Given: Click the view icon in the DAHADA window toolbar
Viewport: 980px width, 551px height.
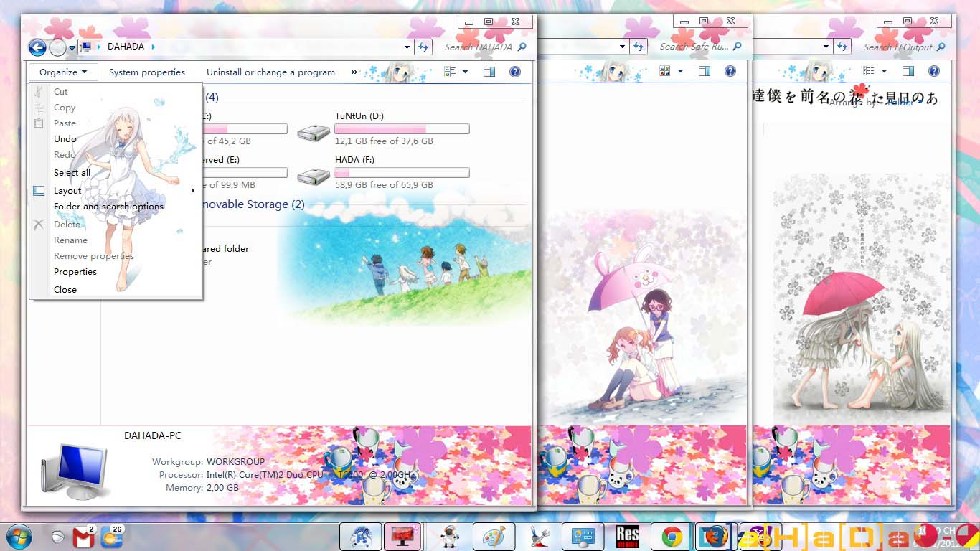Looking at the screenshot, I should [450, 72].
